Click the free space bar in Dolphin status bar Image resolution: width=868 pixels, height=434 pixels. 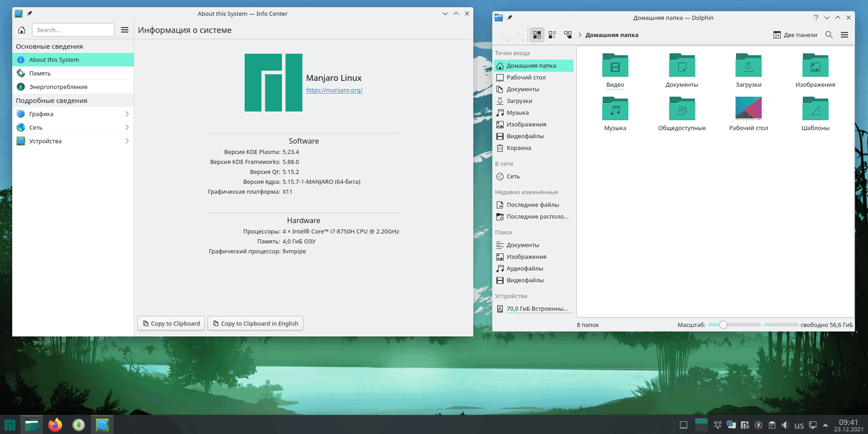pyautogui.click(x=781, y=325)
